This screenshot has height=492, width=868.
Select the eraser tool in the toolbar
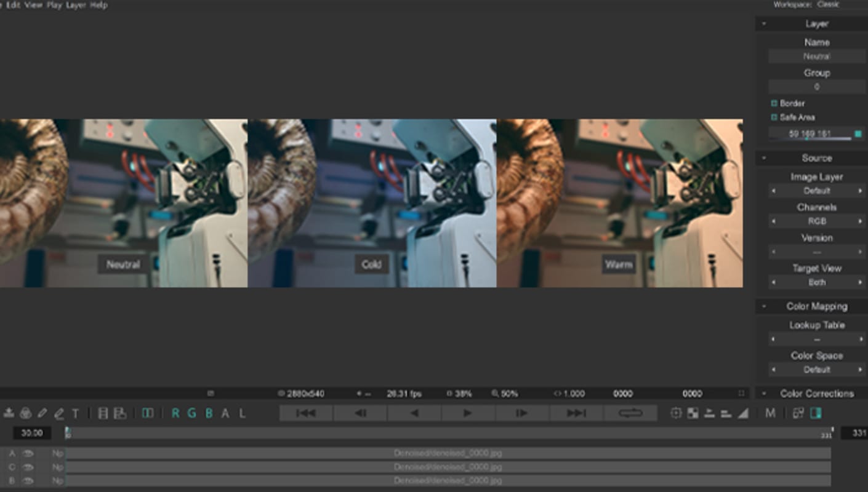coord(59,413)
